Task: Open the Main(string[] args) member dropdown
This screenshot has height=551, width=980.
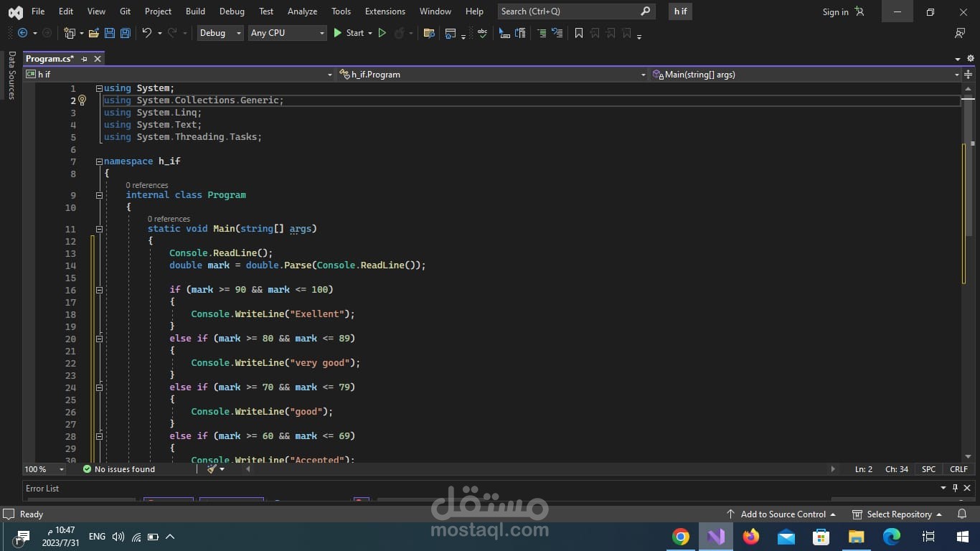Action: [x=804, y=74]
